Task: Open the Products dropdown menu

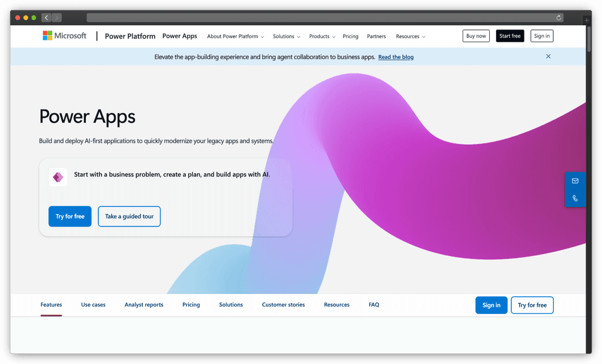Action: [x=322, y=36]
